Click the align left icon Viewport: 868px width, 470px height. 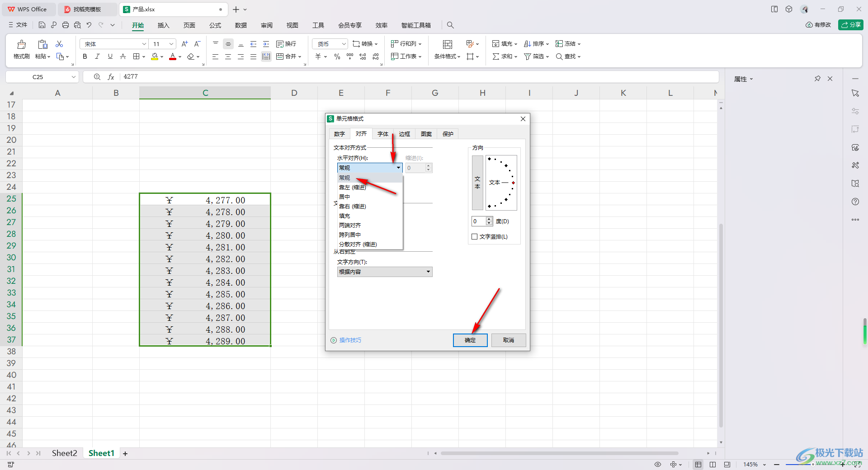coord(215,56)
